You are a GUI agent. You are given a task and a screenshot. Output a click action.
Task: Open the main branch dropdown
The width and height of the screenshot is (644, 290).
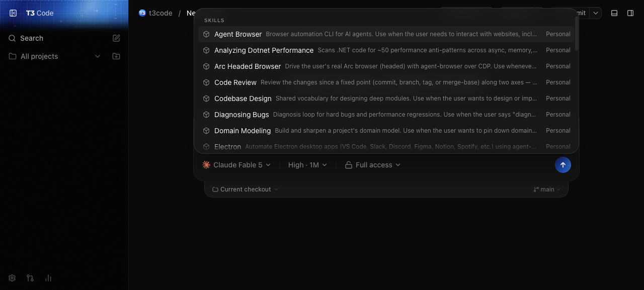(x=547, y=189)
